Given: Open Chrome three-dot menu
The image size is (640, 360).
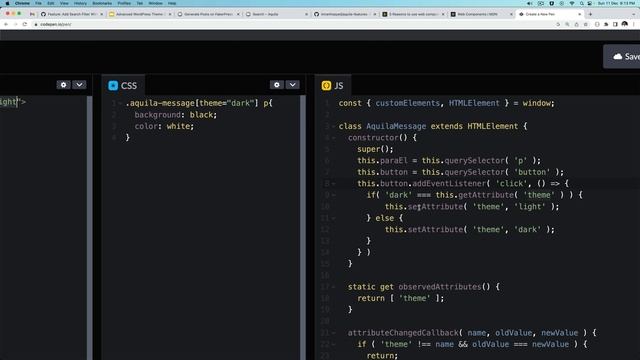Looking at the screenshot, I should click(x=634, y=24).
